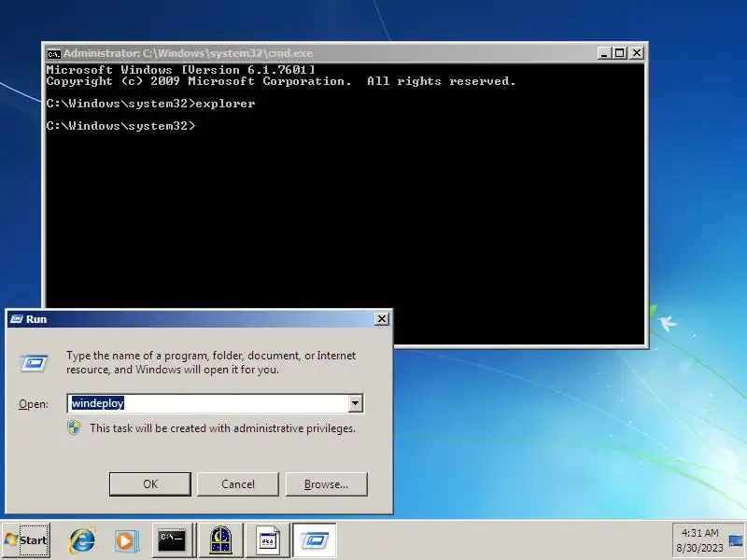Click the admin shield icon in Run
The image size is (747, 560).
click(74, 427)
